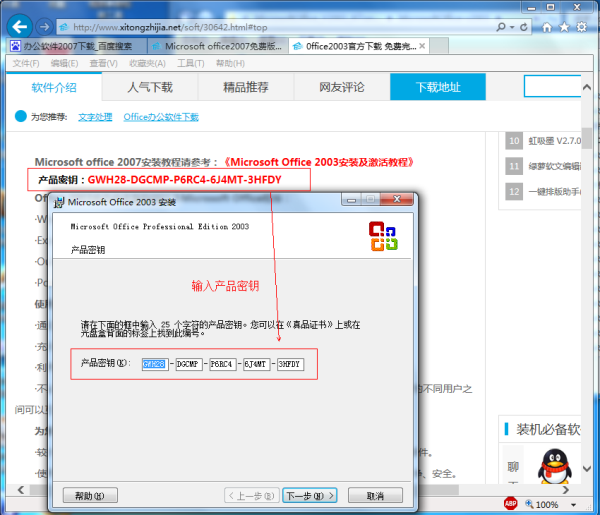Click the fifth product key field 3HFDY
The image size is (600, 515).
coord(290,364)
